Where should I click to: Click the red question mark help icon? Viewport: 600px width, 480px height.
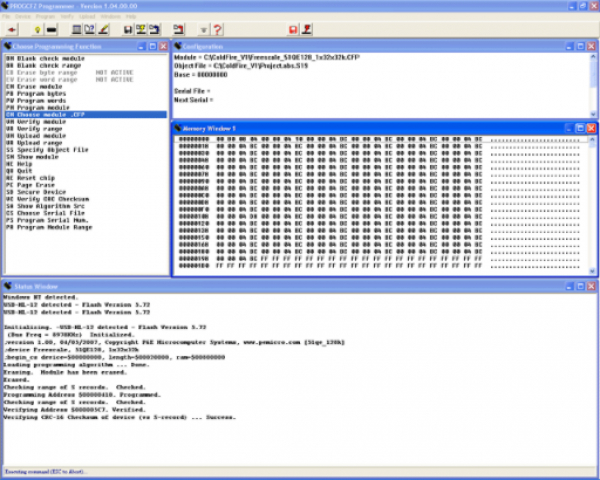tap(218, 29)
